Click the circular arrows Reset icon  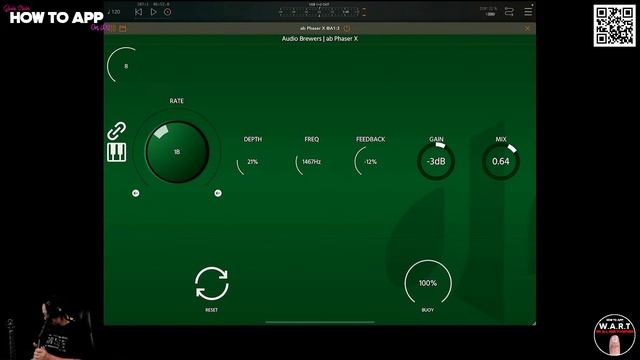click(x=211, y=283)
